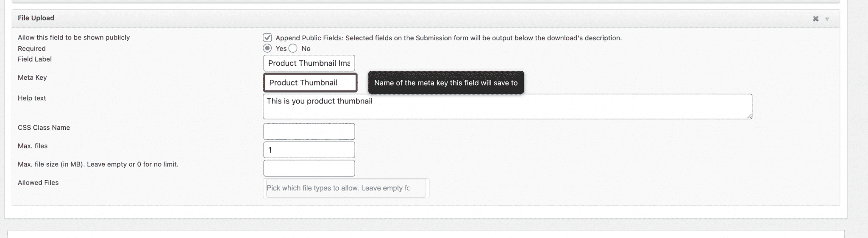The image size is (868, 238).
Task: Click the File Upload panel title
Action: click(36, 18)
